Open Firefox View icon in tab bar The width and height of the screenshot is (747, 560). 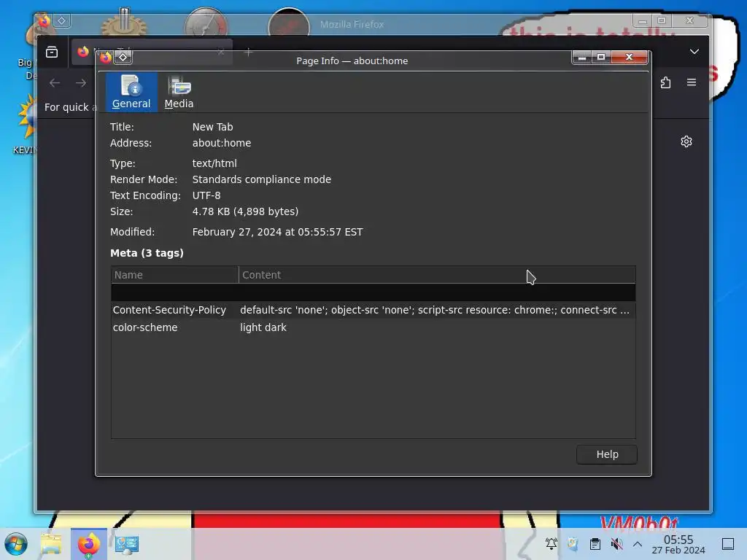52,52
